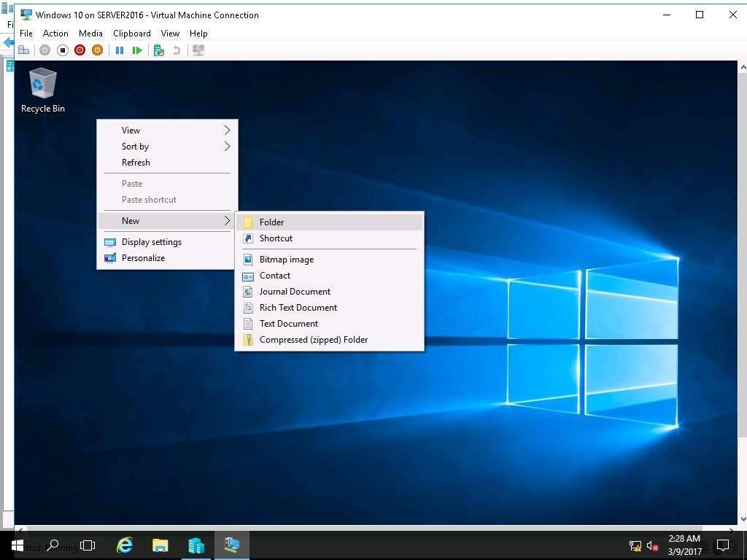747x560 pixels.
Task: Click the red Shut Down icon
Action: (x=80, y=50)
